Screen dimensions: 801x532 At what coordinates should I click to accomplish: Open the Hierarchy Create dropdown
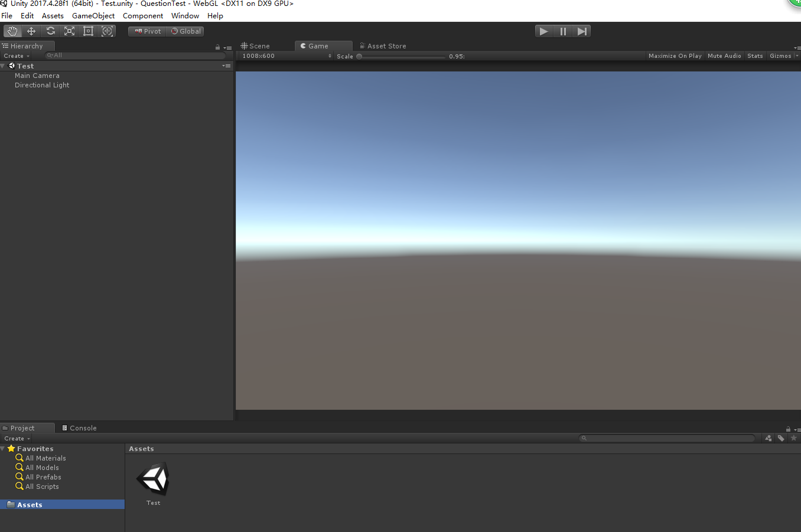pyautogui.click(x=16, y=56)
